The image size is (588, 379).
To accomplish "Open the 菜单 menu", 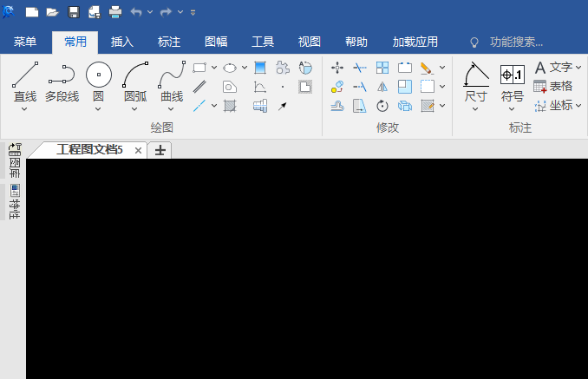I will pos(25,42).
